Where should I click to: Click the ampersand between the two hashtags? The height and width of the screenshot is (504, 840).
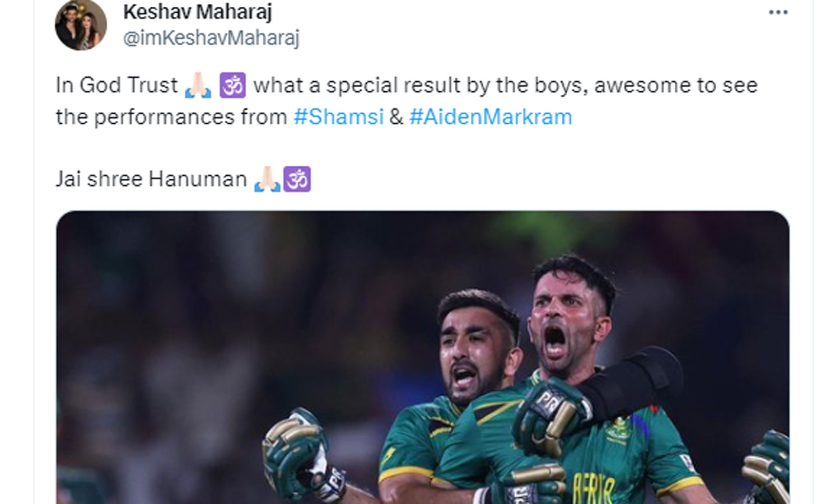click(396, 117)
